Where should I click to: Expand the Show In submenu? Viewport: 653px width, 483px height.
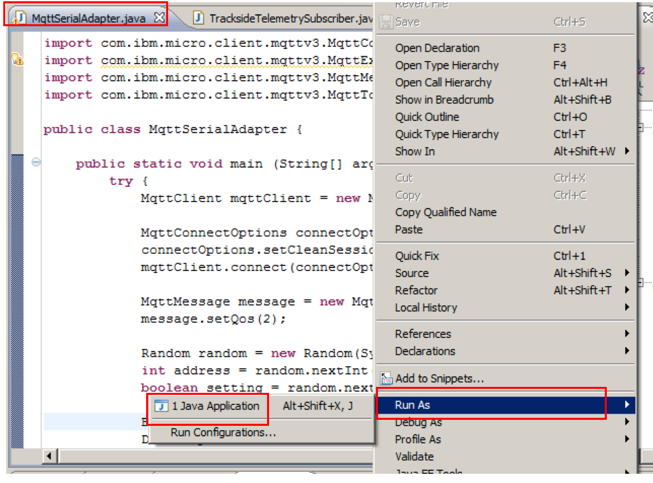505,151
